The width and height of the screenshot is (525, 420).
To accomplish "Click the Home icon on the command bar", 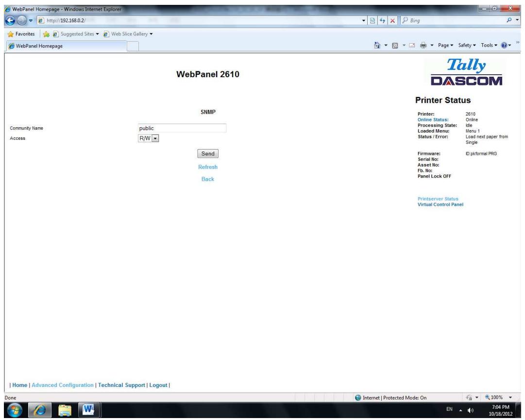I will click(377, 45).
